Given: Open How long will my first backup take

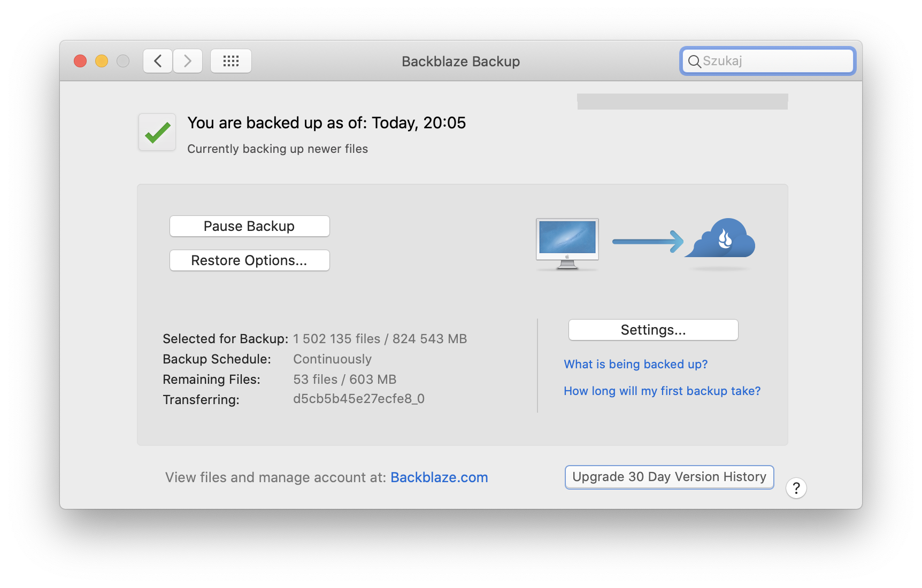Looking at the screenshot, I should (662, 391).
